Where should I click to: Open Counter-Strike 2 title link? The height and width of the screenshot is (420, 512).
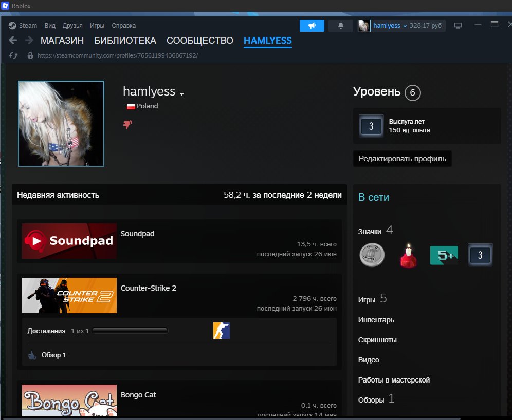click(149, 288)
